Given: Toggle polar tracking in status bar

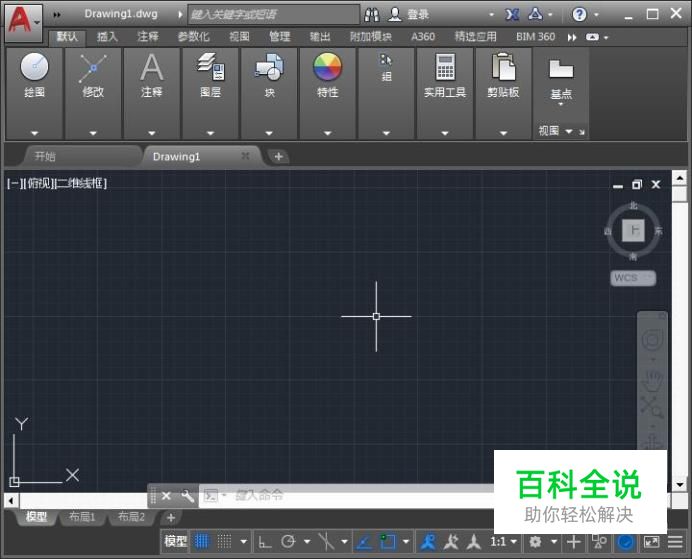Looking at the screenshot, I should (x=288, y=541).
